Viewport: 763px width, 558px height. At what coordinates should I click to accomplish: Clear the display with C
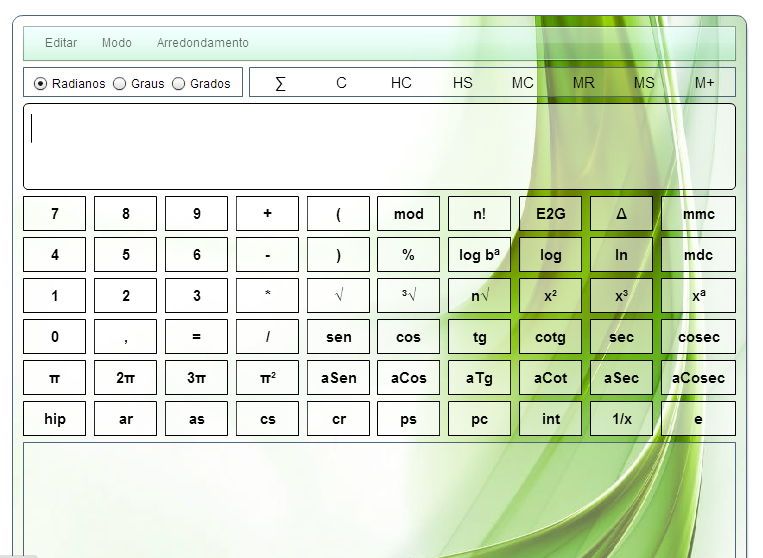pos(341,83)
